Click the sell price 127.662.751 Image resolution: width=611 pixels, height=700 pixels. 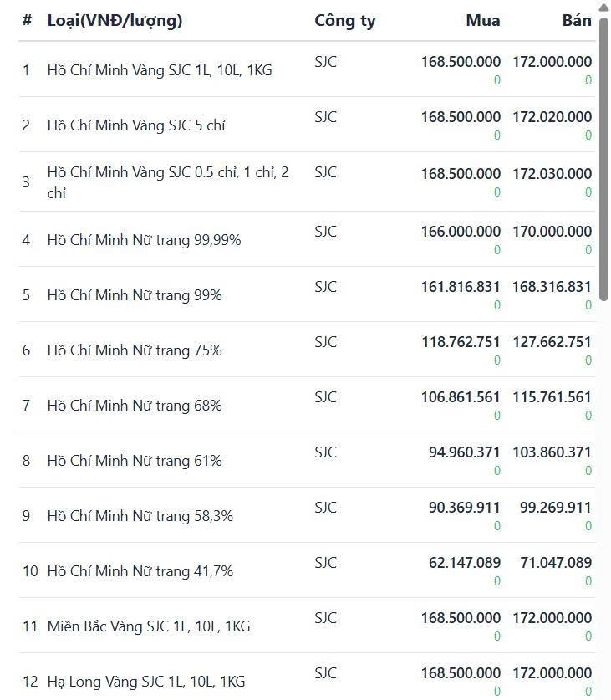pos(552,342)
